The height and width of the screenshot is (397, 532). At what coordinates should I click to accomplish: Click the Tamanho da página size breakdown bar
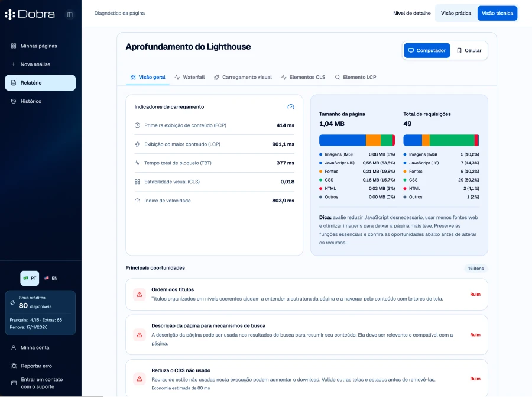pos(357,140)
